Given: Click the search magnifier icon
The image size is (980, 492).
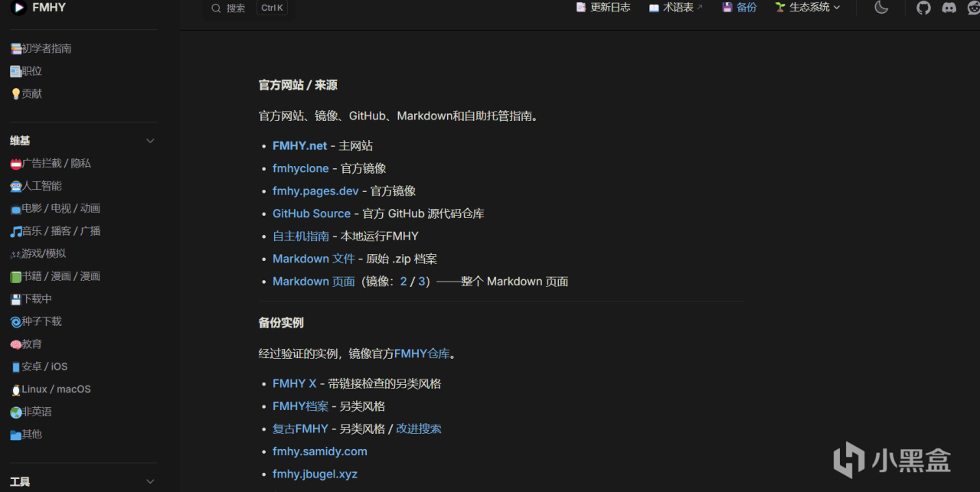Looking at the screenshot, I should 217,8.
